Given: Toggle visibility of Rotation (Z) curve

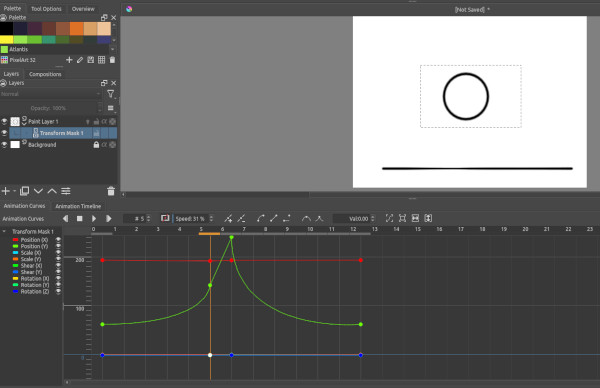Looking at the screenshot, I should 59,291.
